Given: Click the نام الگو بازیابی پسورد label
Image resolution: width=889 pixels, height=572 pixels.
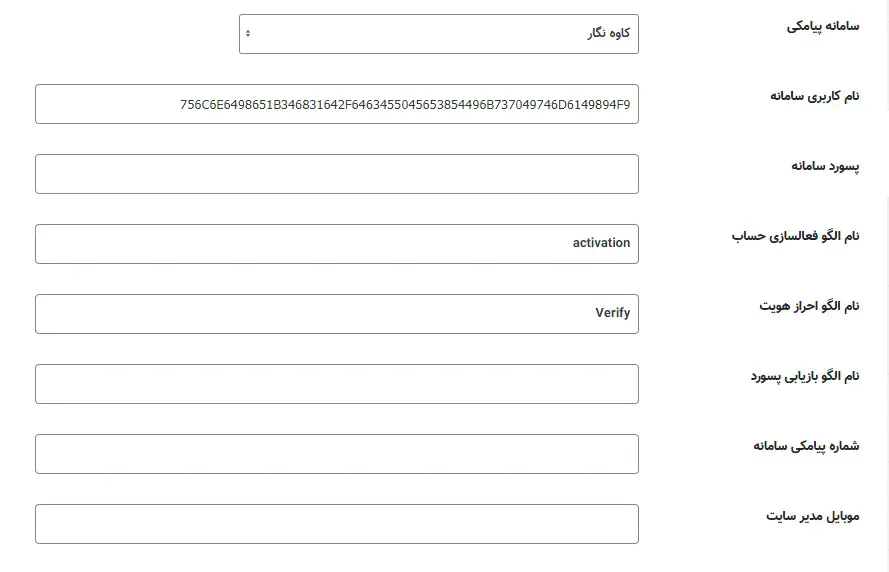Looking at the screenshot, I should click(x=805, y=376).
